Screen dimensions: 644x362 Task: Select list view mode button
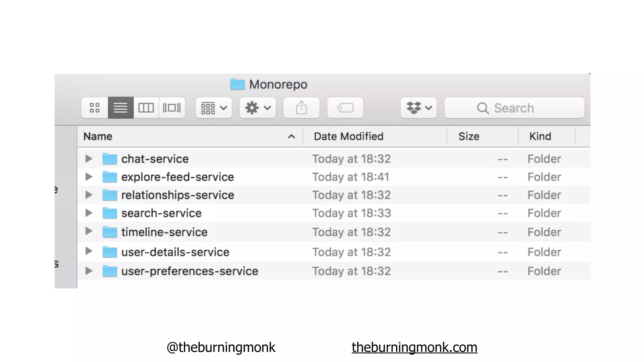point(120,108)
